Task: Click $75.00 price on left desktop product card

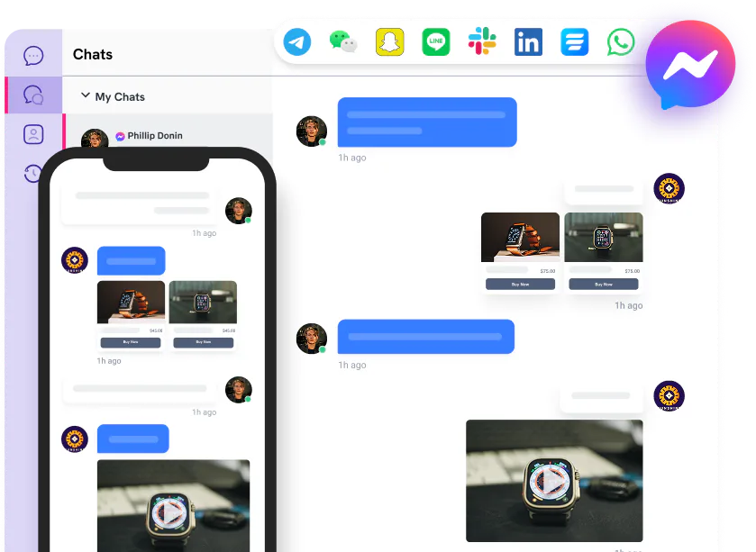Action: [548, 271]
